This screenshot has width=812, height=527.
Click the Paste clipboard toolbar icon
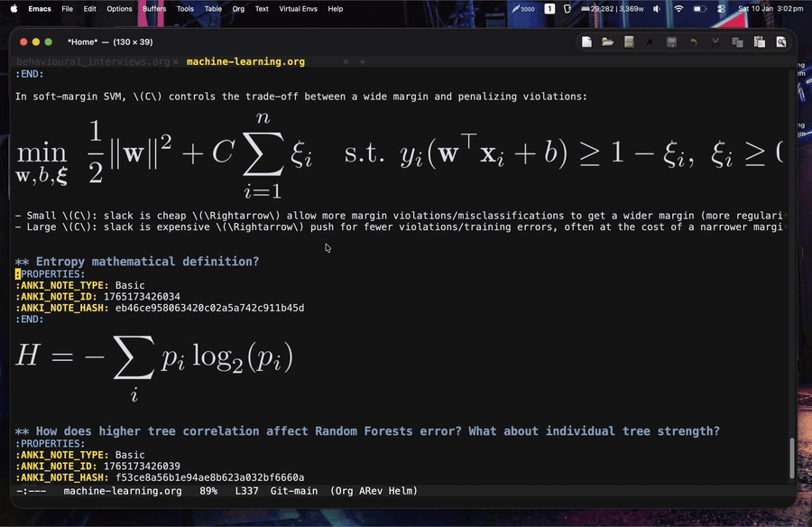pyautogui.click(x=759, y=42)
